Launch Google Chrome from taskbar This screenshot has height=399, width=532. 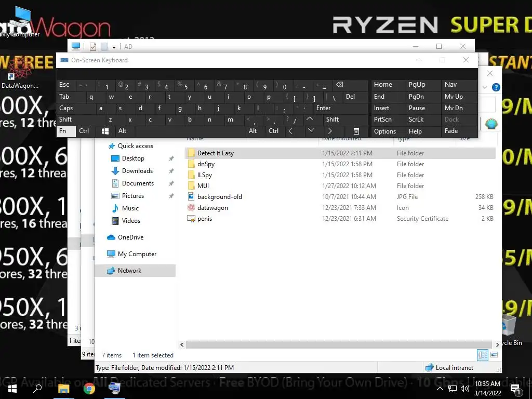tap(89, 389)
